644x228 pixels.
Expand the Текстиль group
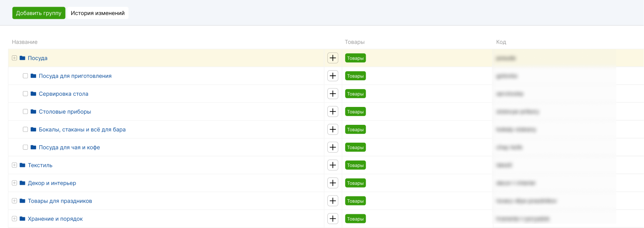tap(15, 165)
